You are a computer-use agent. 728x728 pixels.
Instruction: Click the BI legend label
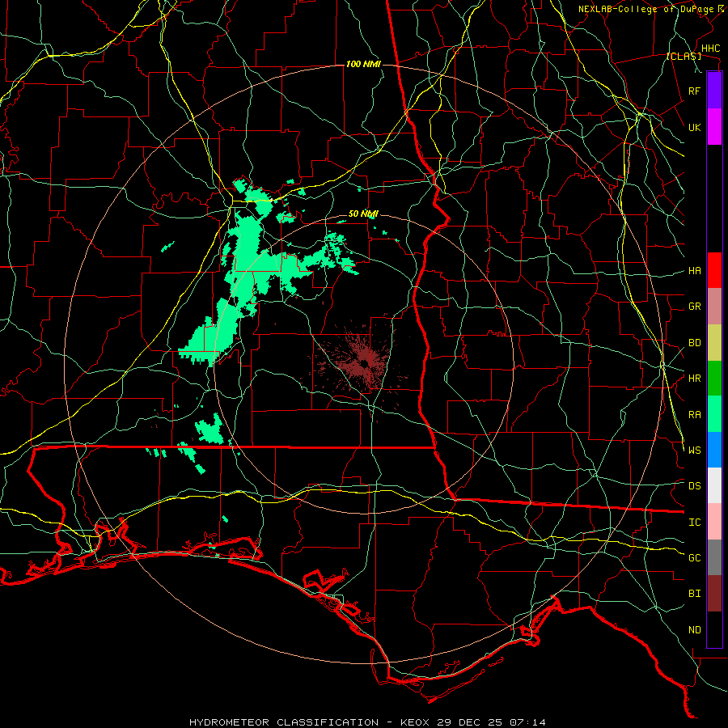coord(694,594)
